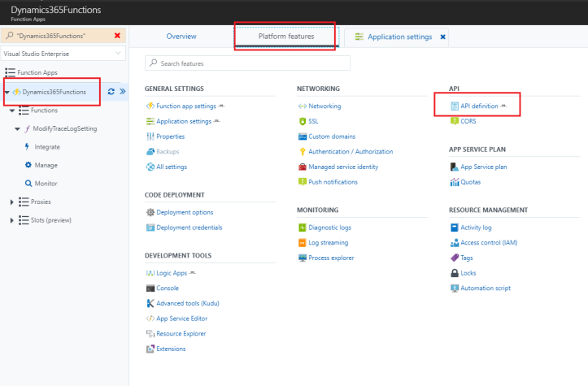Open the Authentication / Authorization link
Image resolution: width=588 pixels, height=386 pixels.
point(351,151)
